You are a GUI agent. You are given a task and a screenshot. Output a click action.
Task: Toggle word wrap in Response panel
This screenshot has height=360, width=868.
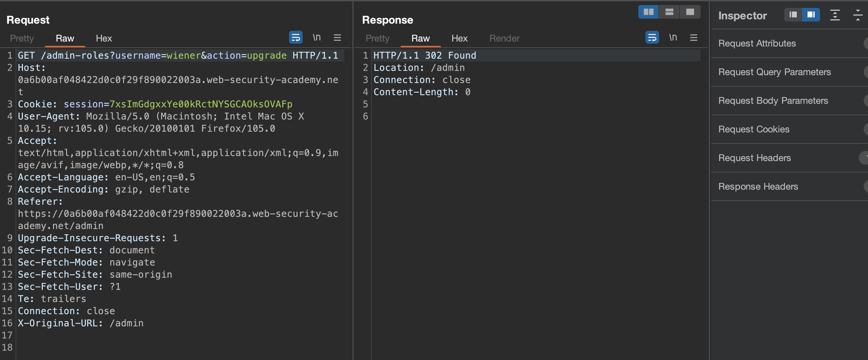(652, 38)
